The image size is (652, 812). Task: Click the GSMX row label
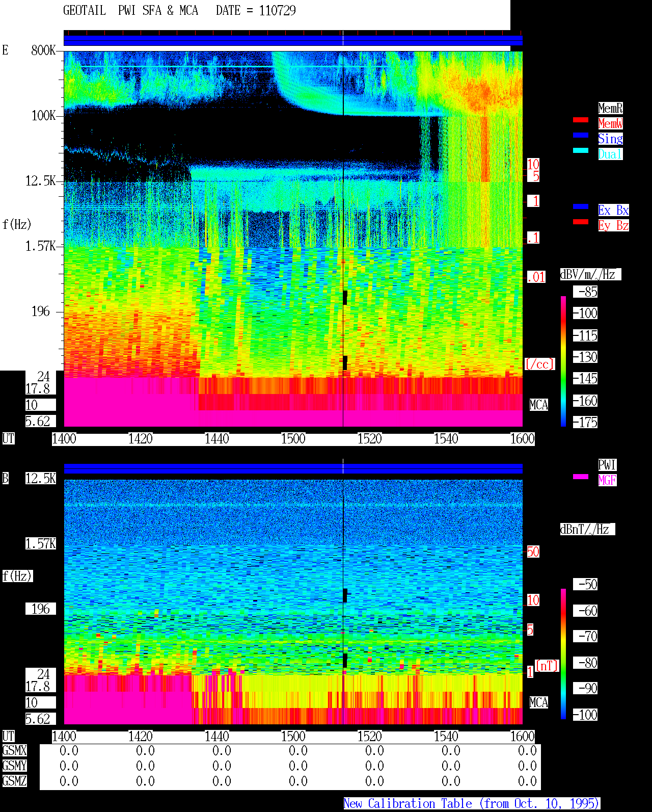(14, 750)
